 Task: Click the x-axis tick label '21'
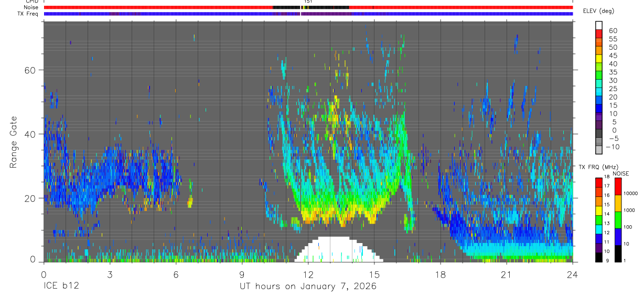tap(507, 274)
